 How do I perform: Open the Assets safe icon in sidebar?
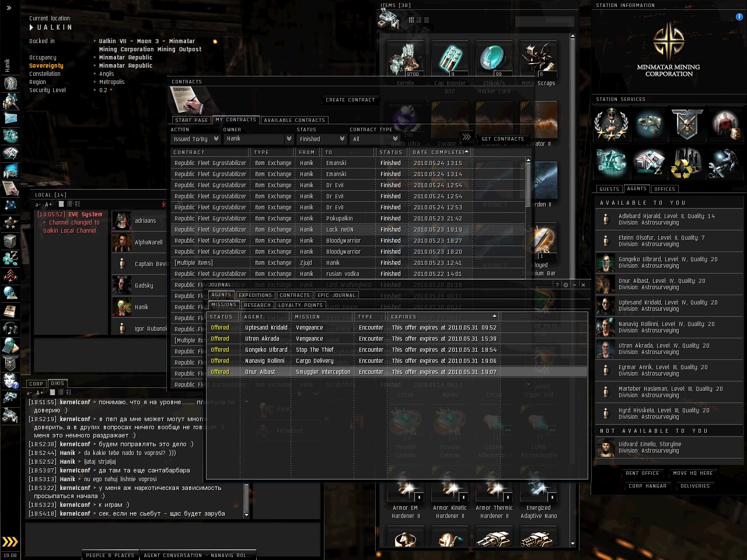11,240
